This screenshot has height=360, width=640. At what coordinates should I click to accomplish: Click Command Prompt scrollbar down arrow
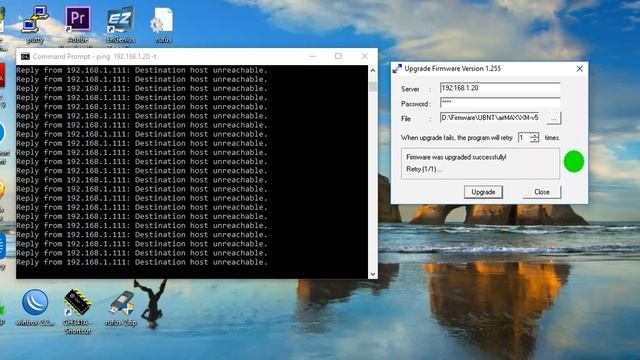[373, 274]
